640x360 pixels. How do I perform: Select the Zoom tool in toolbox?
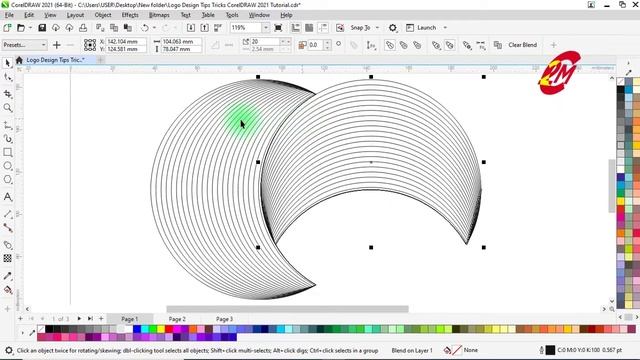7,108
